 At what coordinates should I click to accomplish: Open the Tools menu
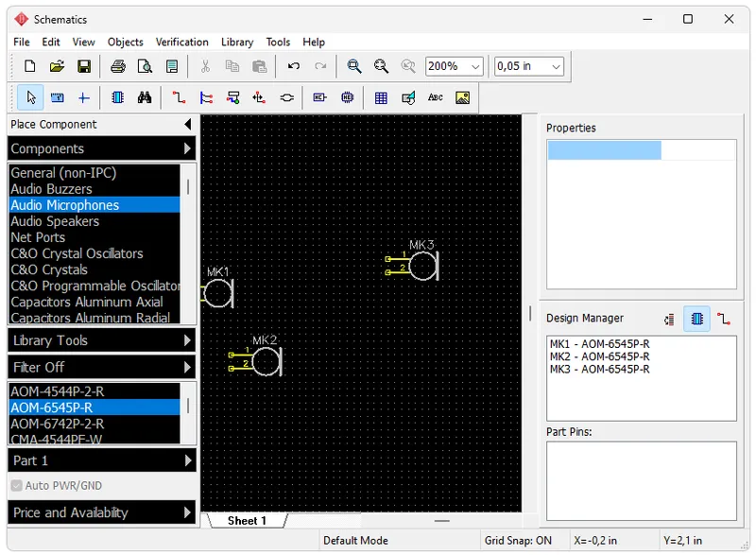[278, 42]
